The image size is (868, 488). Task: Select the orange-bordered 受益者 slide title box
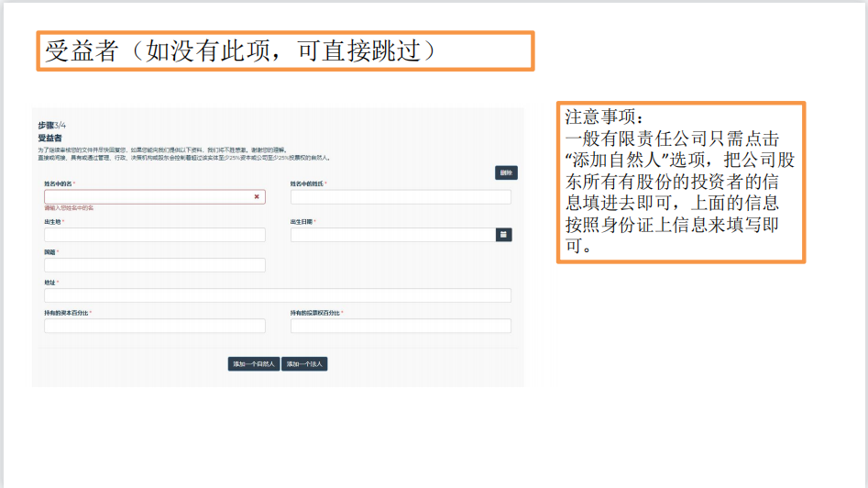[x=285, y=50]
